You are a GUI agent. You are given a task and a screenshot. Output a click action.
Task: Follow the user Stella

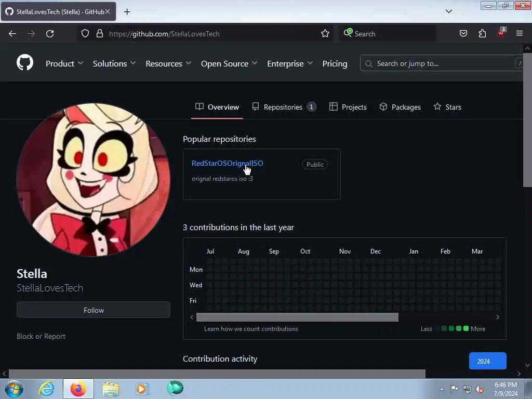pyautogui.click(x=94, y=310)
